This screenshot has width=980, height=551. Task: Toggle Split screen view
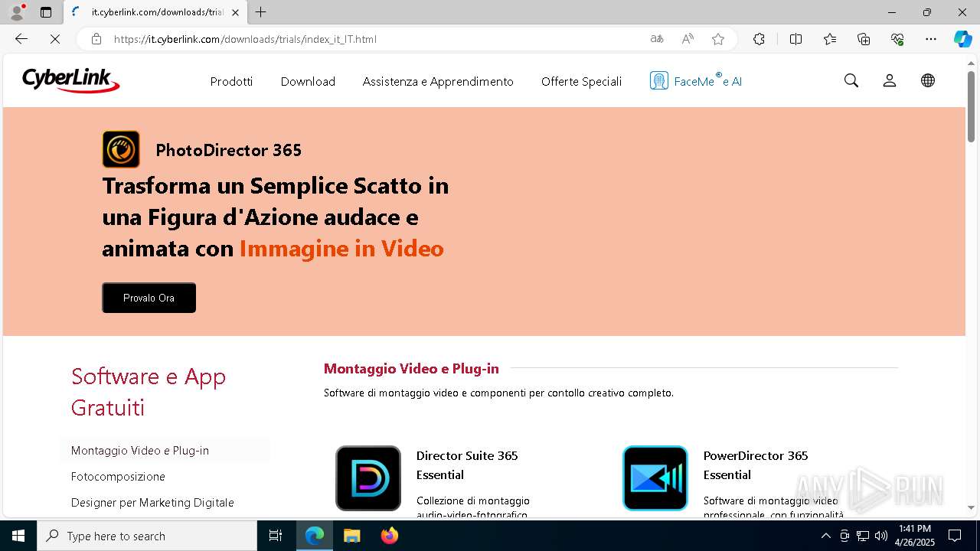coord(795,39)
